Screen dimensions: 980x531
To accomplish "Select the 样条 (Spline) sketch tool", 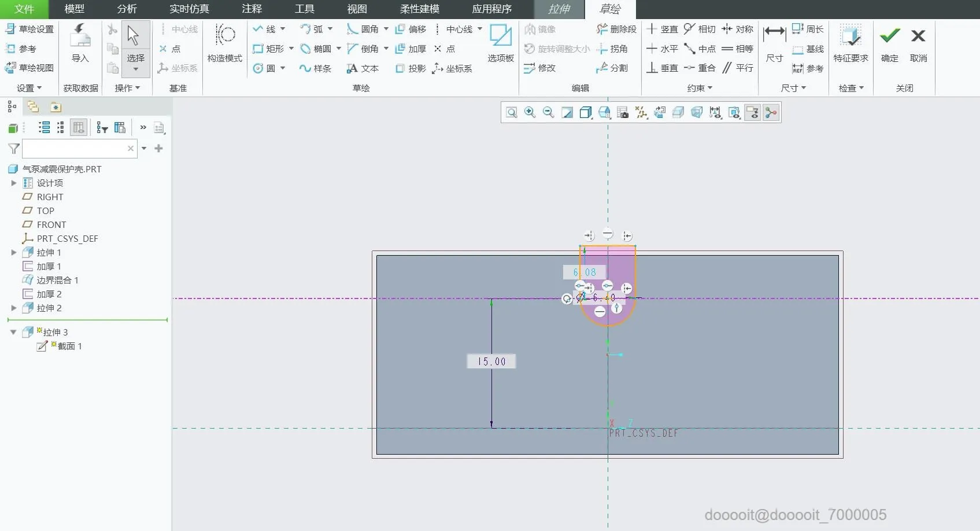I will [x=316, y=68].
